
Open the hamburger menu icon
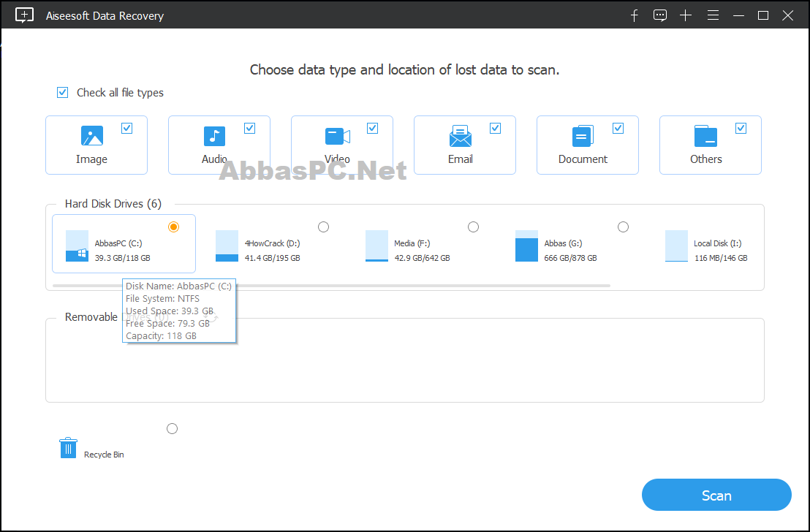[x=713, y=15]
